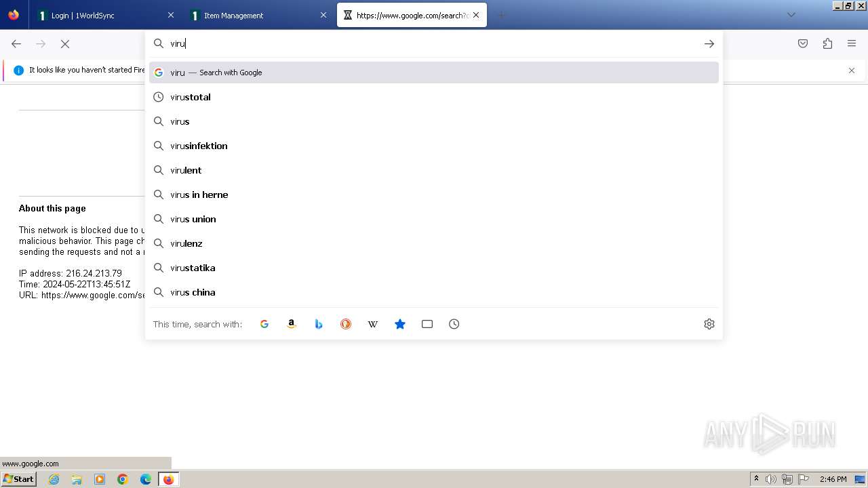Choose 'viru — Search with Google' suggestion
868x488 pixels.
click(434, 73)
